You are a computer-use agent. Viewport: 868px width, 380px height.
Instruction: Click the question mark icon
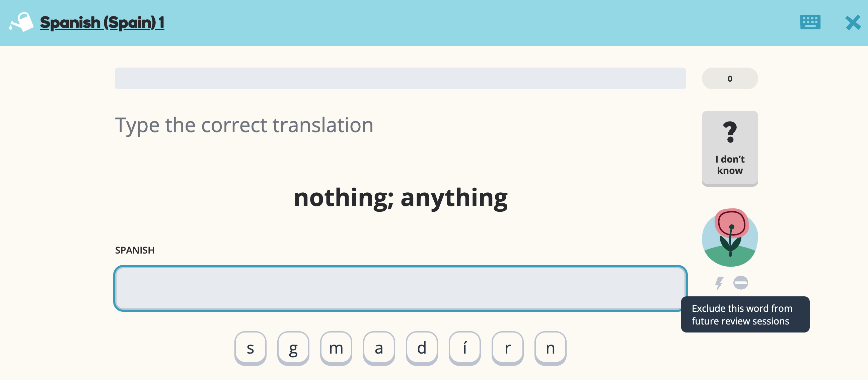coord(729,132)
